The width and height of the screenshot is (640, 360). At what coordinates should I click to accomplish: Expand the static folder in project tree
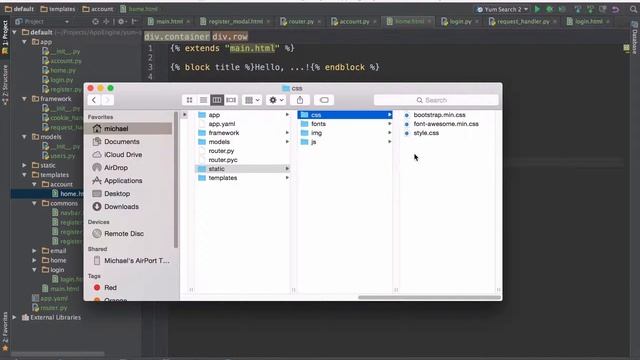pos(25,165)
